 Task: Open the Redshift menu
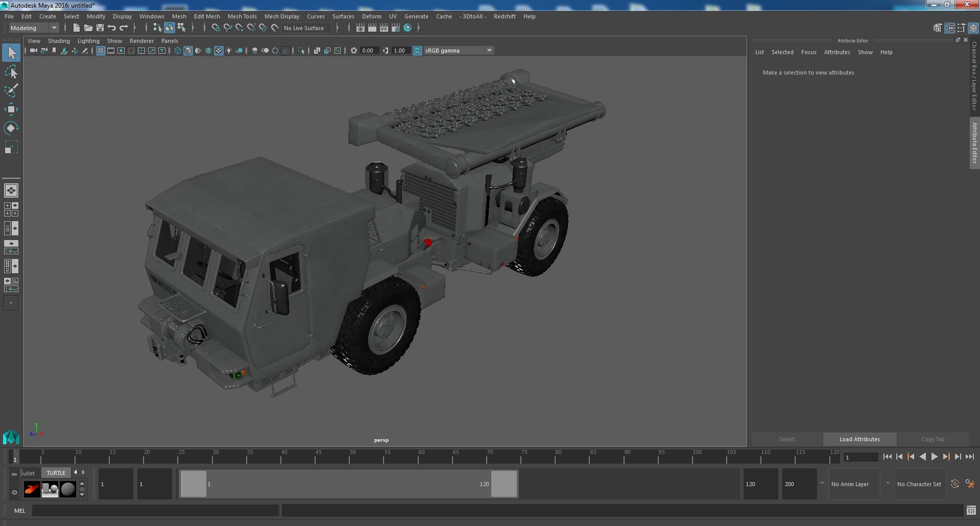pos(505,16)
